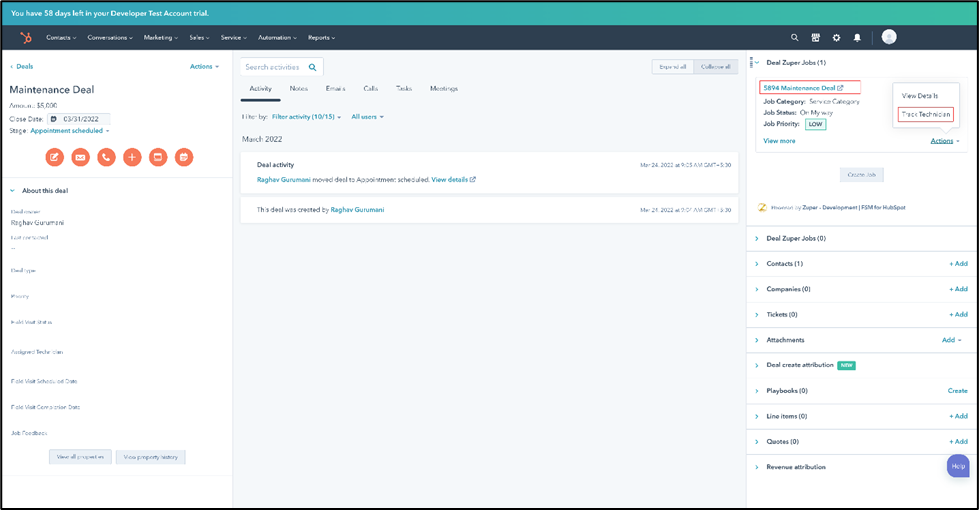This screenshot has height=510, width=979.
Task: Click the orange phone call icon
Action: (x=106, y=157)
